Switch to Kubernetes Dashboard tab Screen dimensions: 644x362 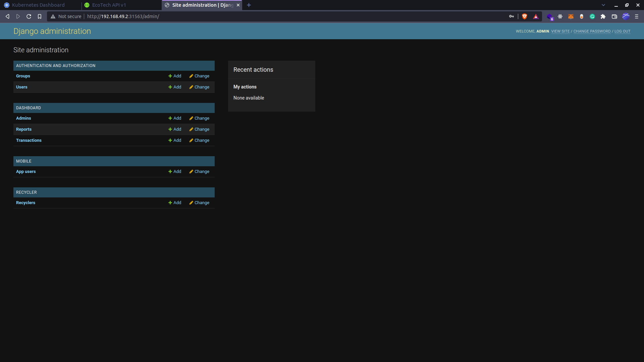[x=38, y=5]
